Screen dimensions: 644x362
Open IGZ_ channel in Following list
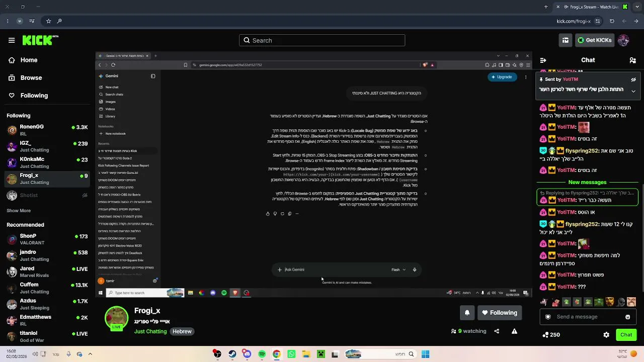47,146
